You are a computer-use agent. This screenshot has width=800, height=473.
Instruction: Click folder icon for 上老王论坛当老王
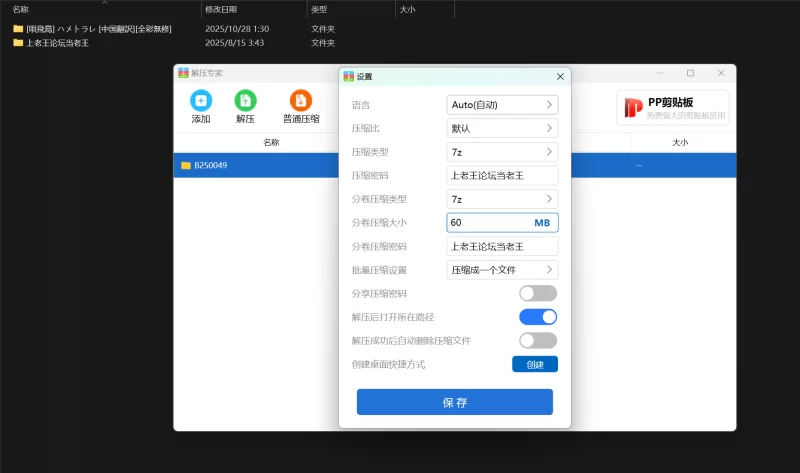pyautogui.click(x=18, y=43)
